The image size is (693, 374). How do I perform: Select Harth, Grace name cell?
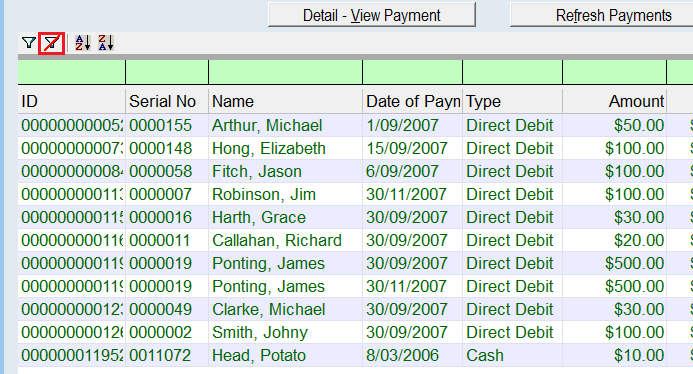click(286, 217)
